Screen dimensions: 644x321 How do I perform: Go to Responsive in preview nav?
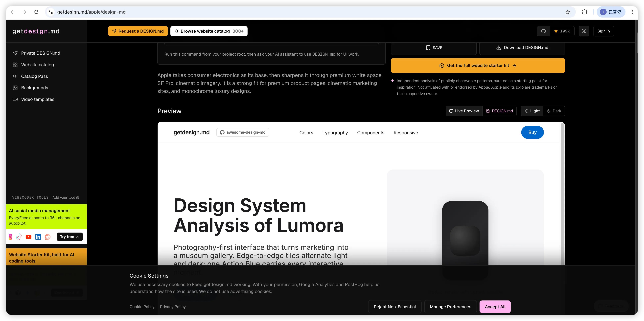coord(406,133)
